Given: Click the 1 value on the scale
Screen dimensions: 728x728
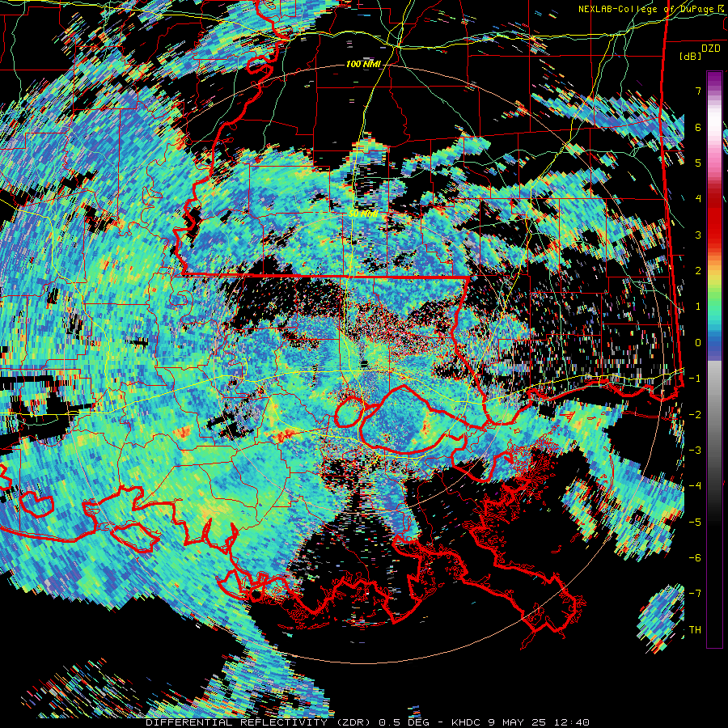Looking at the screenshot, I should click(x=698, y=307).
